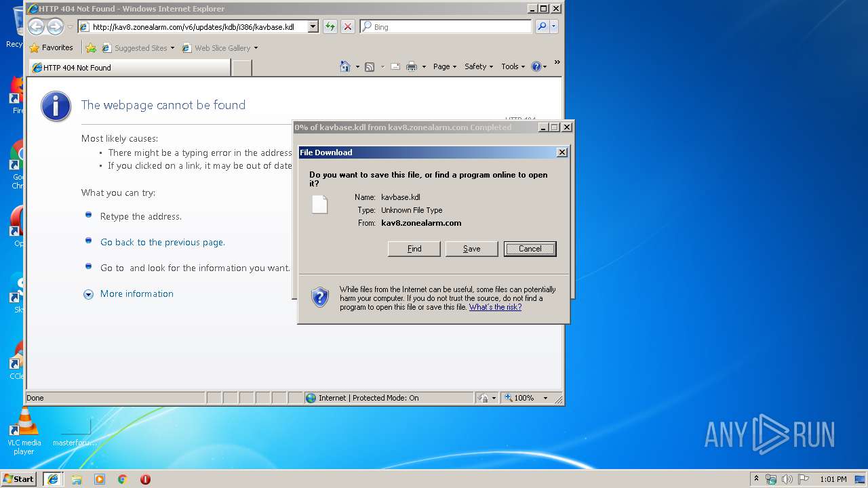Open the Print options dropdown arrow
This screenshot has height=488, width=868.
pos(424,66)
